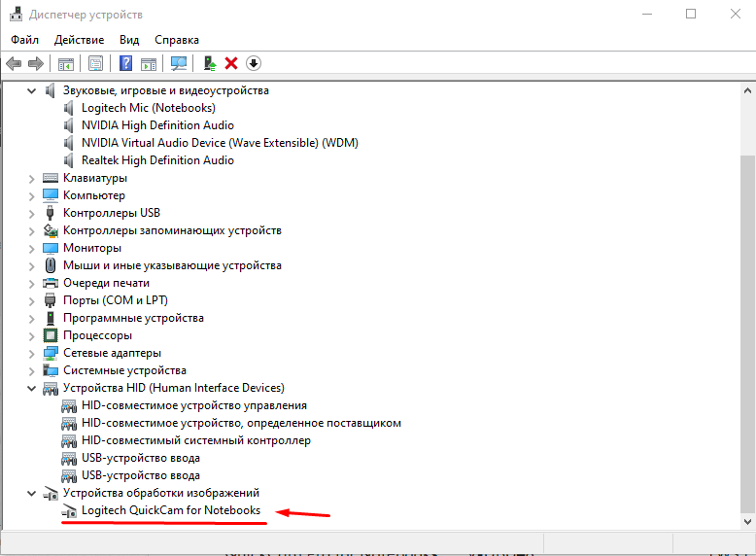Open the Properties toolbar icon
The width and height of the screenshot is (756, 556).
[x=95, y=63]
